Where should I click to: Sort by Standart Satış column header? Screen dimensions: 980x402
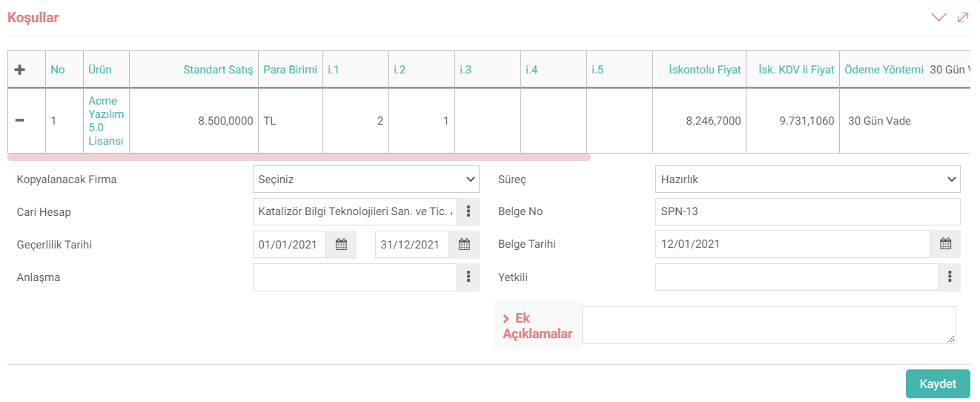(218, 70)
